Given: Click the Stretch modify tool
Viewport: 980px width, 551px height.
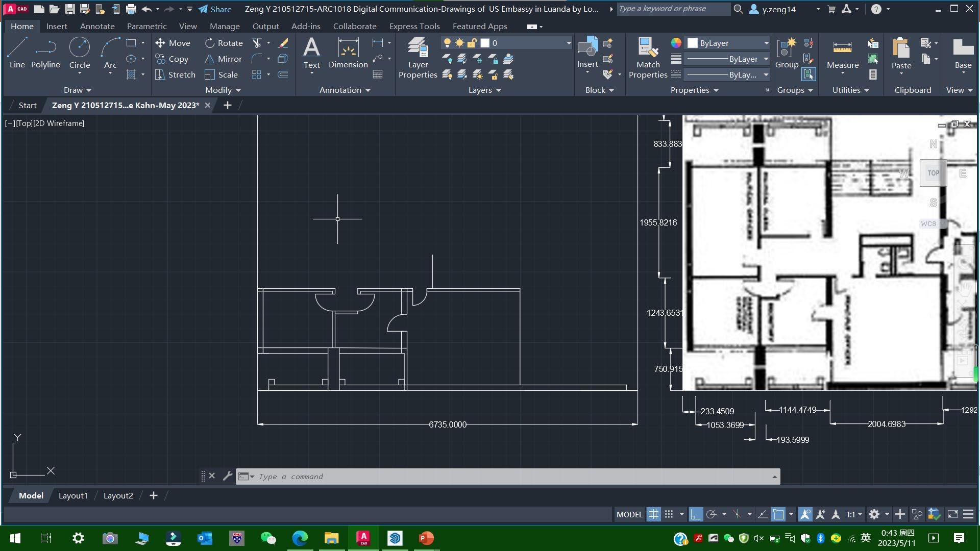Looking at the screenshot, I should tap(175, 75).
